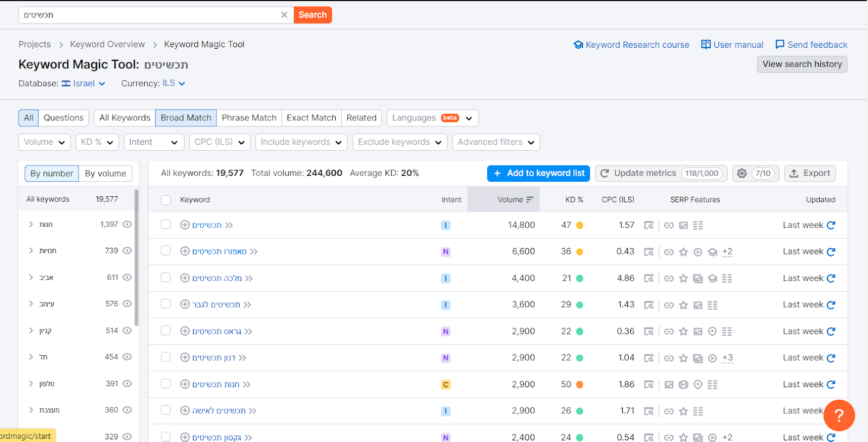Open the Exclude keywords dropdown

pyautogui.click(x=400, y=142)
